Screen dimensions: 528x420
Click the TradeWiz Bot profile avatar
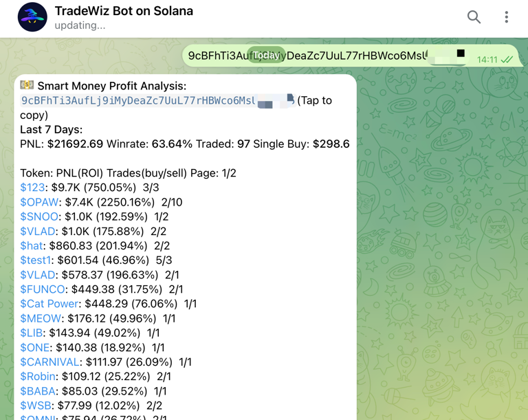tap(32, 17)
